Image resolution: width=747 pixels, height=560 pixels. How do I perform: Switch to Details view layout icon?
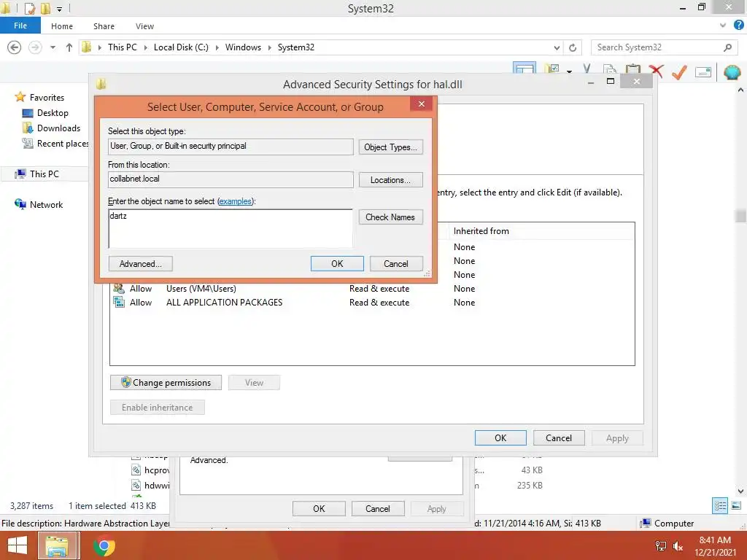(720, 505)
